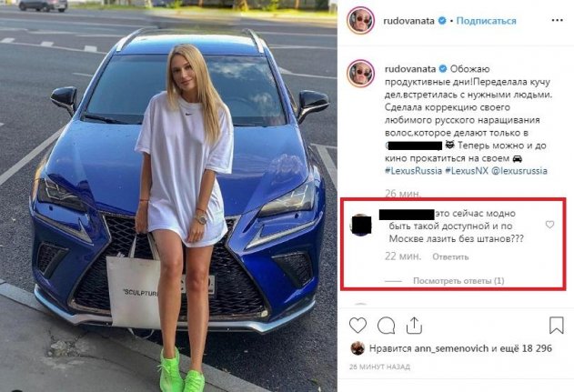Screen dimensions: 574x392
Task: Click Ответить under the comment
Action: coord(450,257)
